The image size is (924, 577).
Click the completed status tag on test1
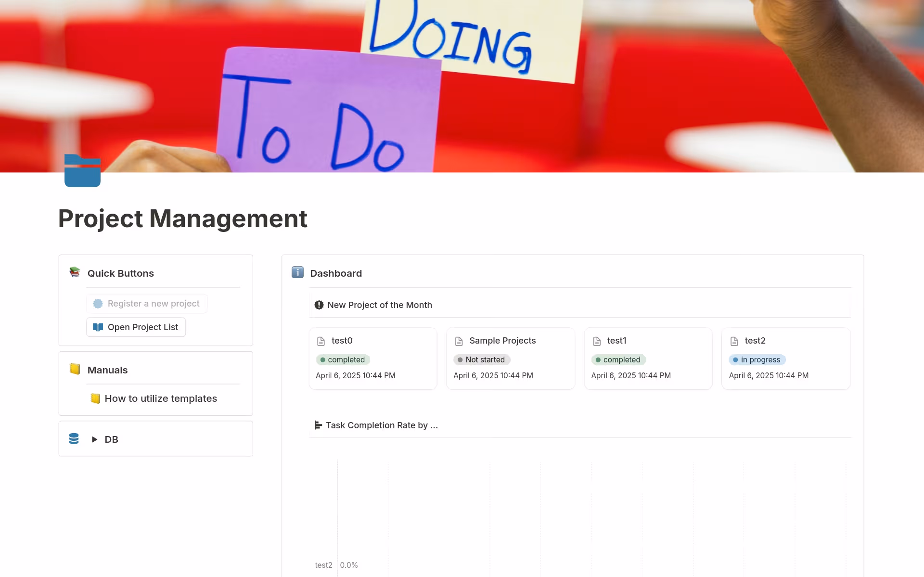coord(618,359)
